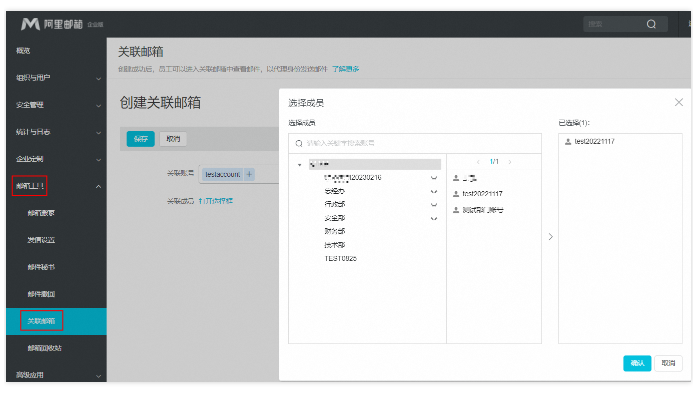The image size is (696, 394).
Task: Focus the member keyword search field
Action: [415, 143]
